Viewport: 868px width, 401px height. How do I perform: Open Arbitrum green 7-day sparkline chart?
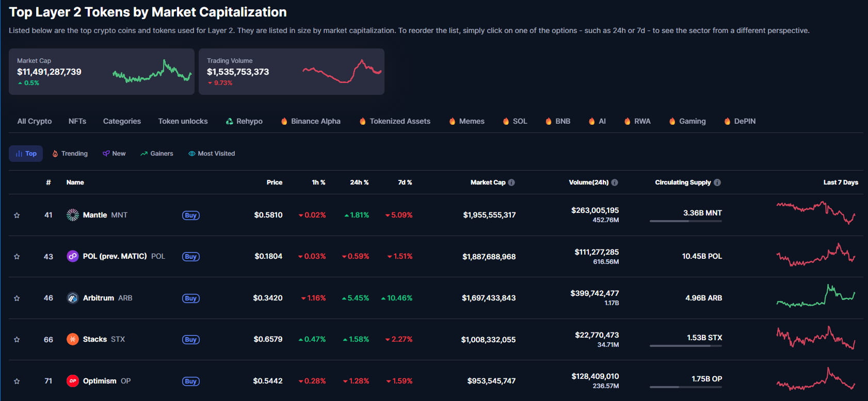pos(816,296)
